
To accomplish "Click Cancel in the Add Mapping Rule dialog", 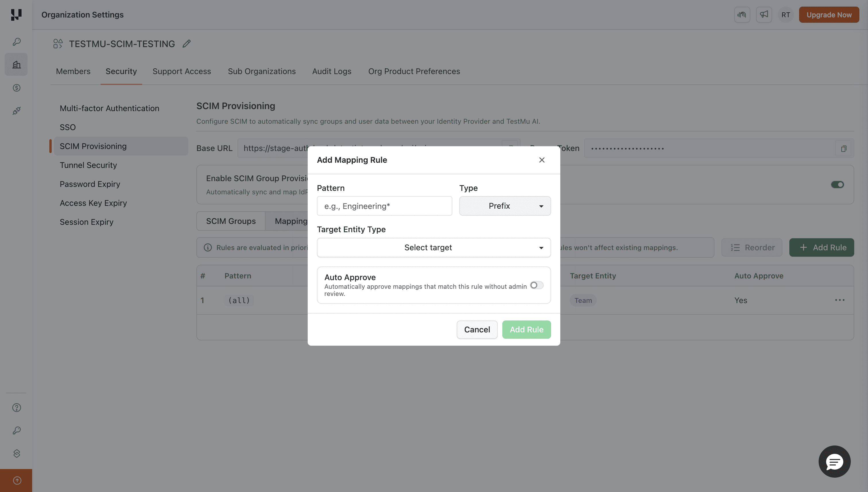I will tap(477, 330).
